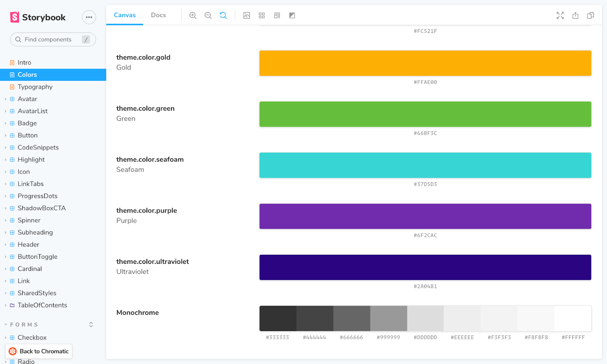Open the sidebar ellipsis menu button
The image size is (607, 364).
pos(89,17)
